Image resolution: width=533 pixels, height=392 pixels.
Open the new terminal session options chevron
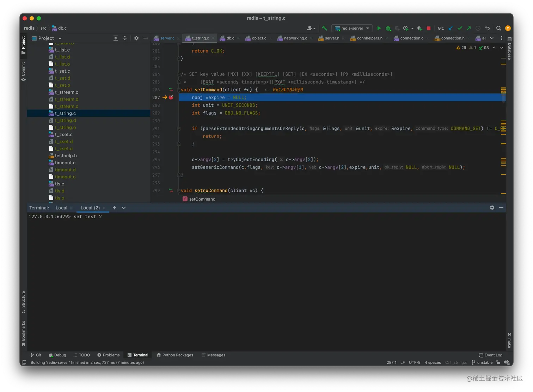pyautogui.click(x=124, y=208)
